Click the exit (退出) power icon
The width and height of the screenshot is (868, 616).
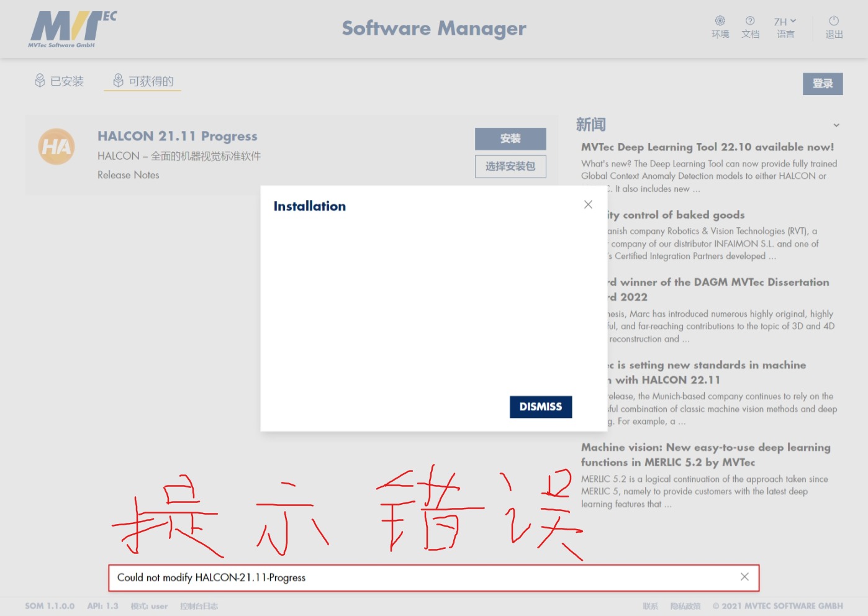834,27
